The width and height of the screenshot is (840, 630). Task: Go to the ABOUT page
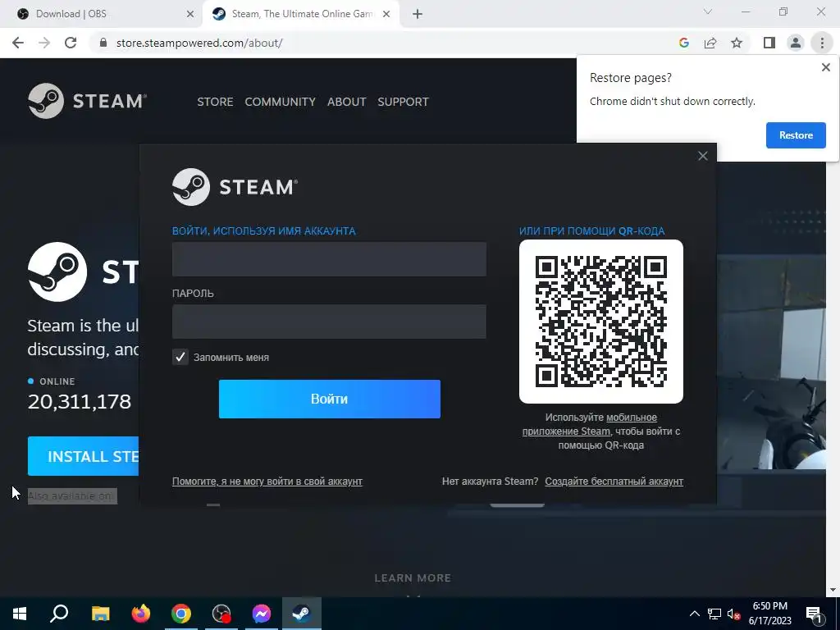(347, 102)
